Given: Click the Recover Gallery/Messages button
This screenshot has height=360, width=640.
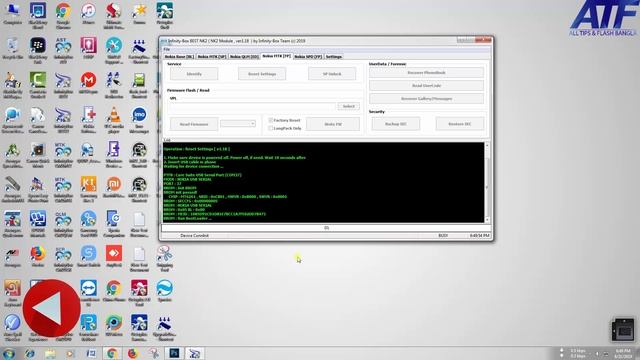Looking at the screenshot, I should pyautogui.click(x=427, y=99).
